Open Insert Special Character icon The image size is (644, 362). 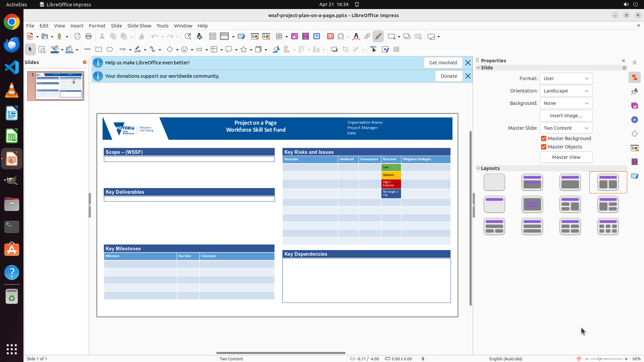click(x=341, y=37)
